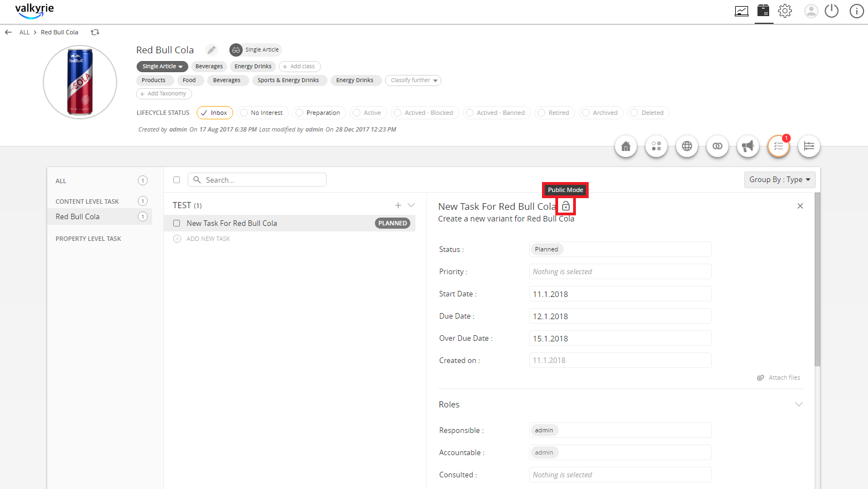Image resolution: width=868 pixels, height=489 pixels.
Task: Select the Preparation lifecycle status
Action: (x=319, y=113)
